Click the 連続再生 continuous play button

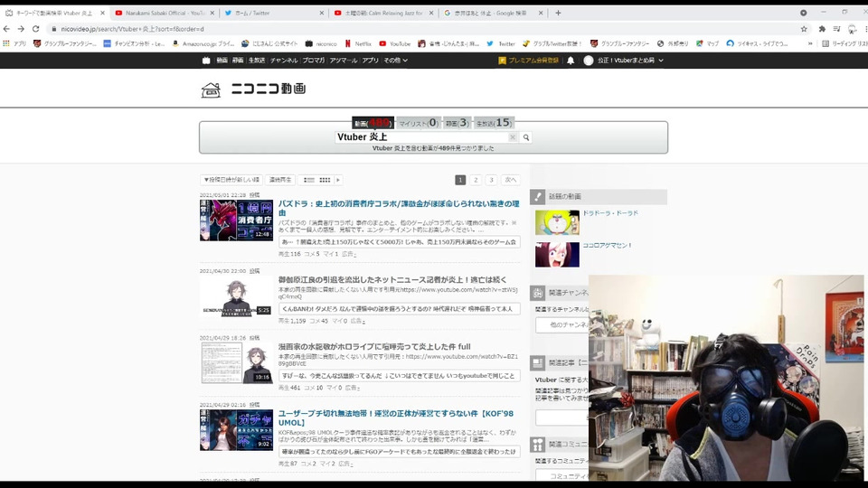pos(280,180)
